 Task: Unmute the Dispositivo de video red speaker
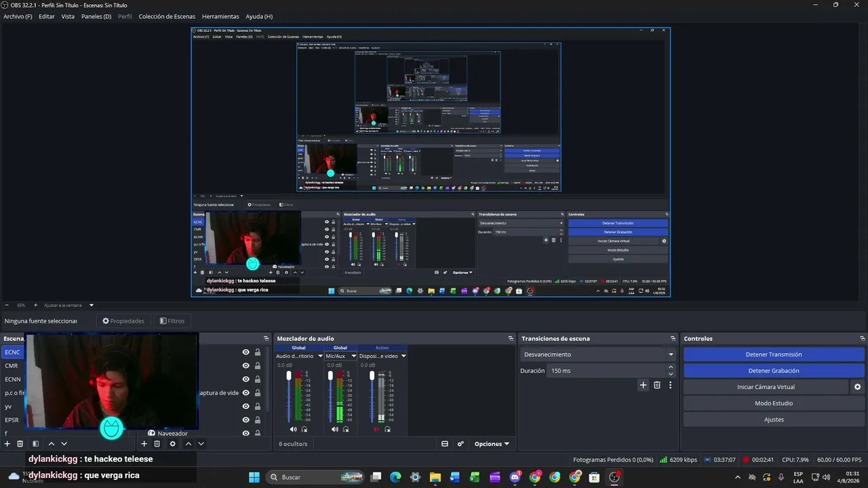[x=376, y=429]
